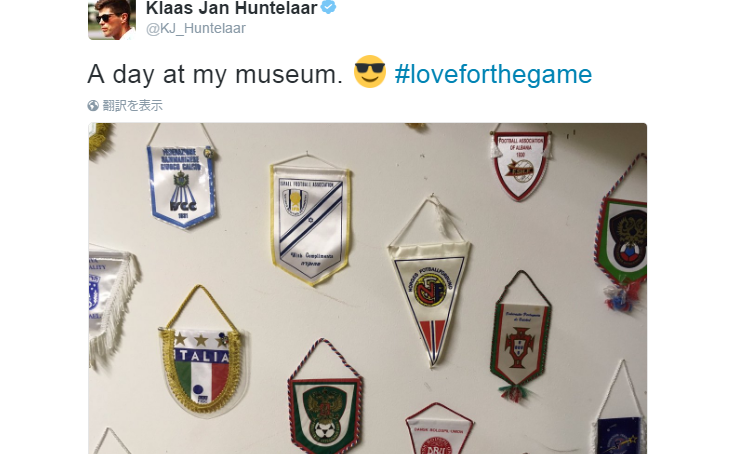This screenshot has width=735, height=454.
Task: Click the Klaas Jan Huntelaar display name
Action: (x=232, y=7)
